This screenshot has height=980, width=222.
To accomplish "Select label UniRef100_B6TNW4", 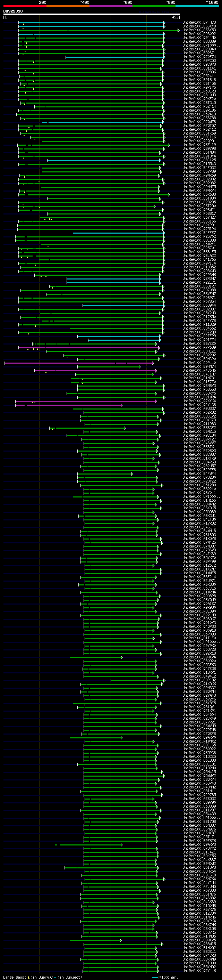I will tap(199, 153).
